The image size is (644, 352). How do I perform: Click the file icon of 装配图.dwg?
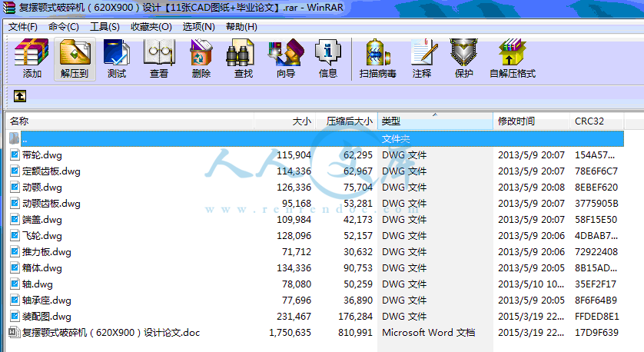pyautogui.click(x=15, y=317)
